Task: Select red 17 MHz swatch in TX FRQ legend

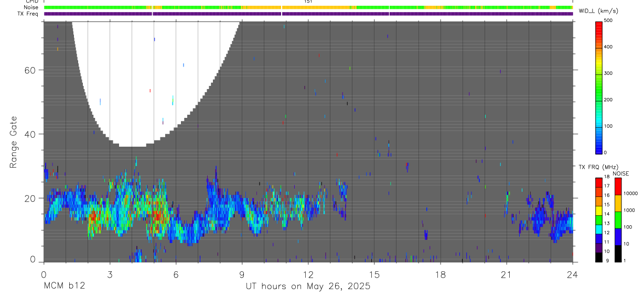Action: click(599, 183)
